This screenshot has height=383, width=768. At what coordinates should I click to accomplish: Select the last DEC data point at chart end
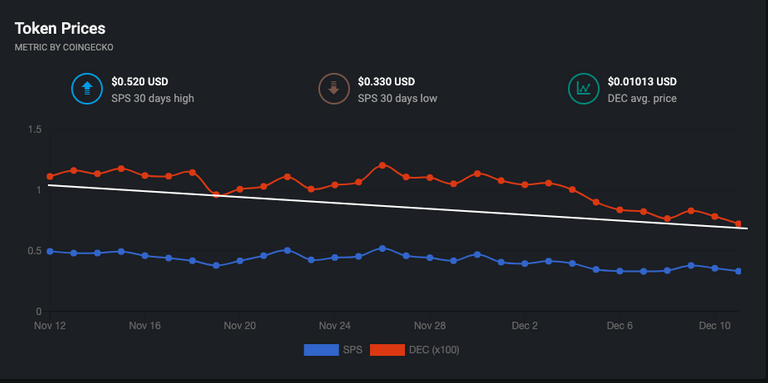738,224
